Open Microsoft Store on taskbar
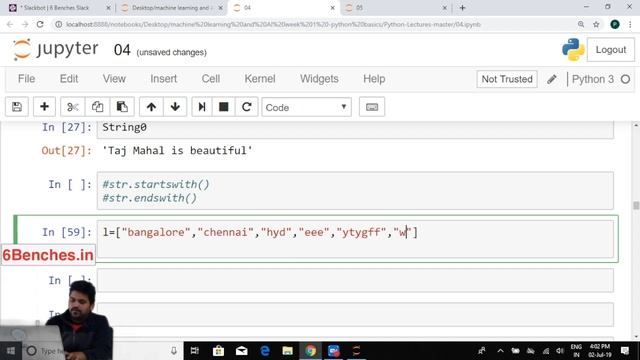The image size is (640, 360). pyautogui.click(x=218, y=351)
